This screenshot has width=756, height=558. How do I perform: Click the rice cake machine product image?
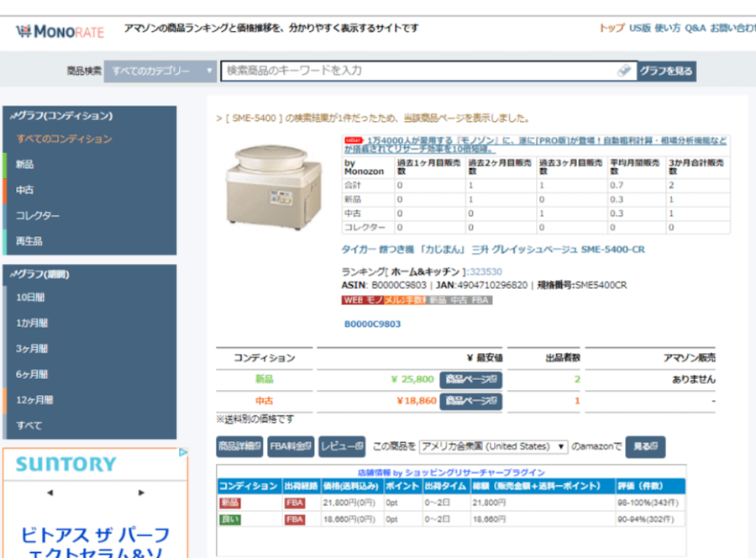[274, 186]
